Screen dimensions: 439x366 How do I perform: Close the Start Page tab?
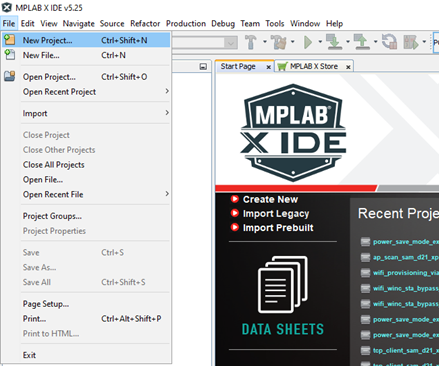[268, 67]
